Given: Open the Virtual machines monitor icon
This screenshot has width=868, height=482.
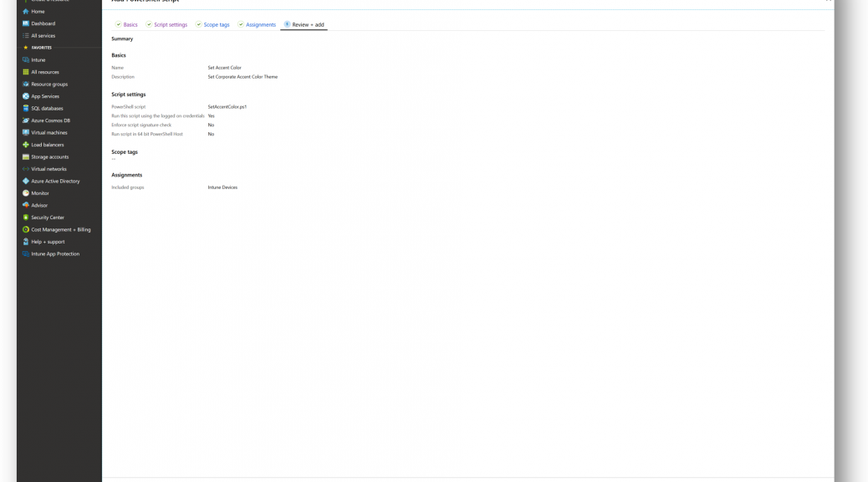Looking at the screenshot, I should [25, 132].
